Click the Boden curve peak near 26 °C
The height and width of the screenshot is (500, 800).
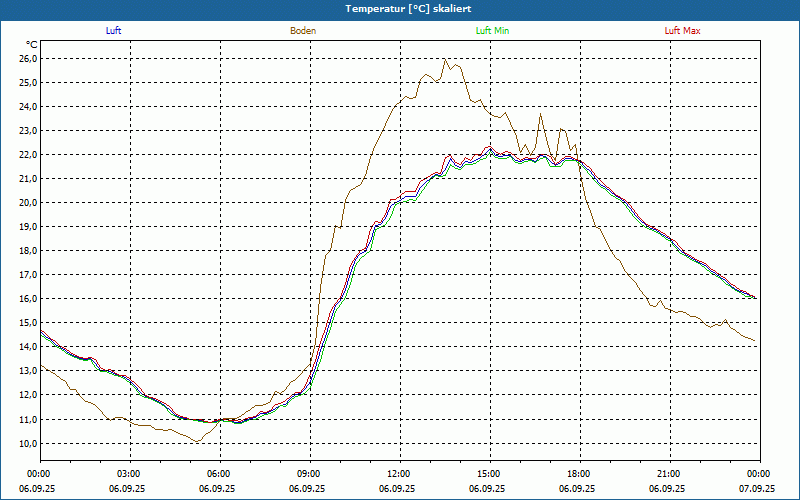[445, 60]
